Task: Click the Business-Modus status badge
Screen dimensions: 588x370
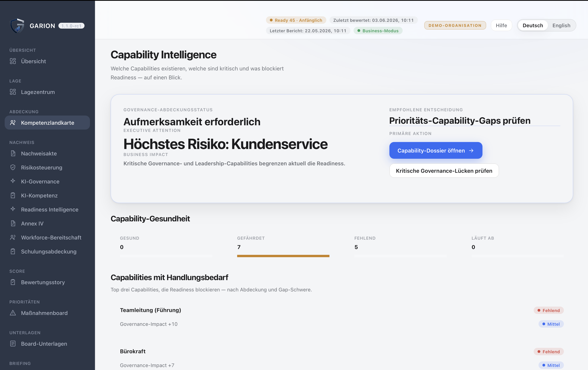Action: coord(378,31)
